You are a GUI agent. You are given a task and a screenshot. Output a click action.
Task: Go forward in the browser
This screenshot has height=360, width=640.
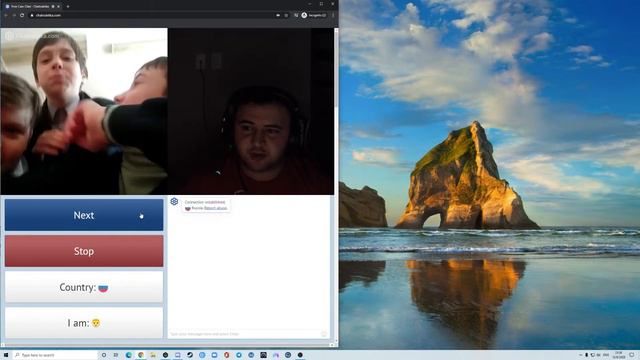[x=13, y=15]
